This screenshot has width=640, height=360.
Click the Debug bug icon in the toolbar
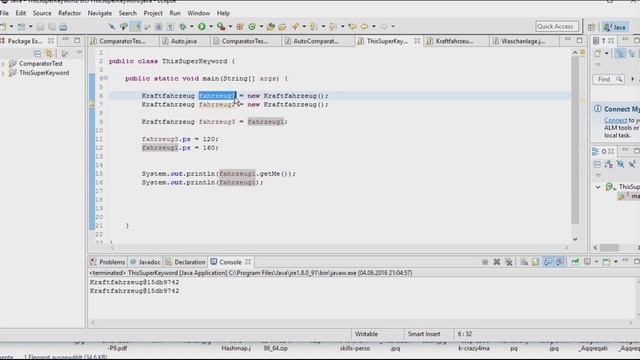pos(182,27)
